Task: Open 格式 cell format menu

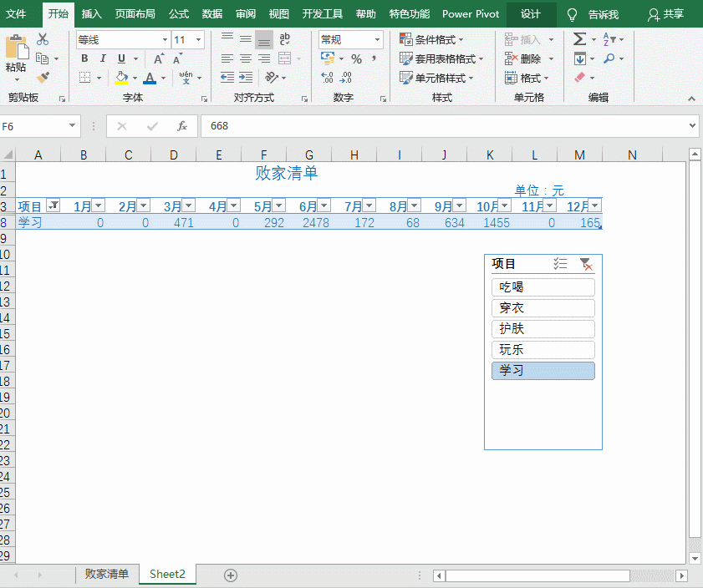Action: tap(527, 78)
